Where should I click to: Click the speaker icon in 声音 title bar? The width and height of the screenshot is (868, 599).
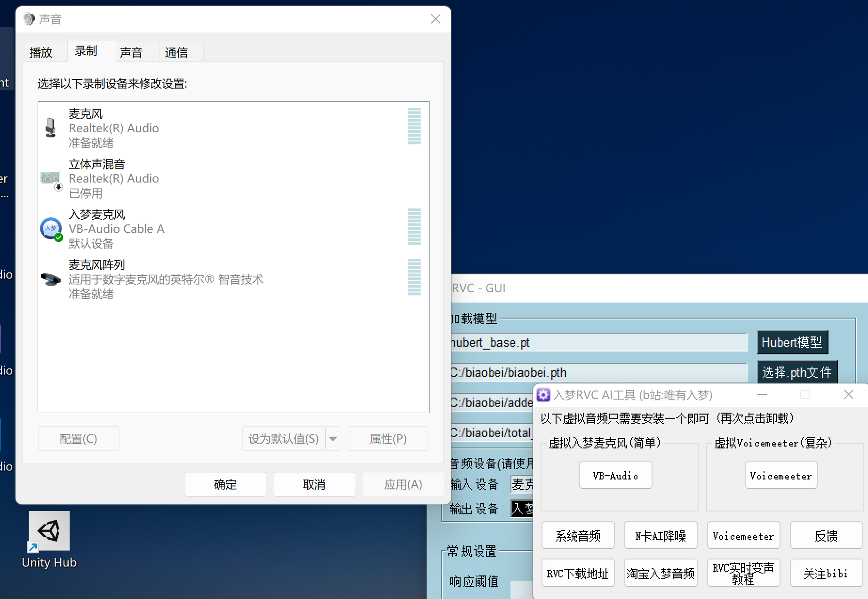(29, 19)
